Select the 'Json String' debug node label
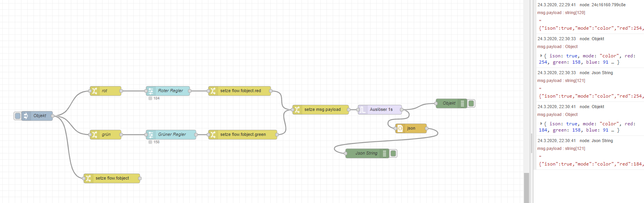The width and height of the screenshot is (644, 203). pos(366,153)
